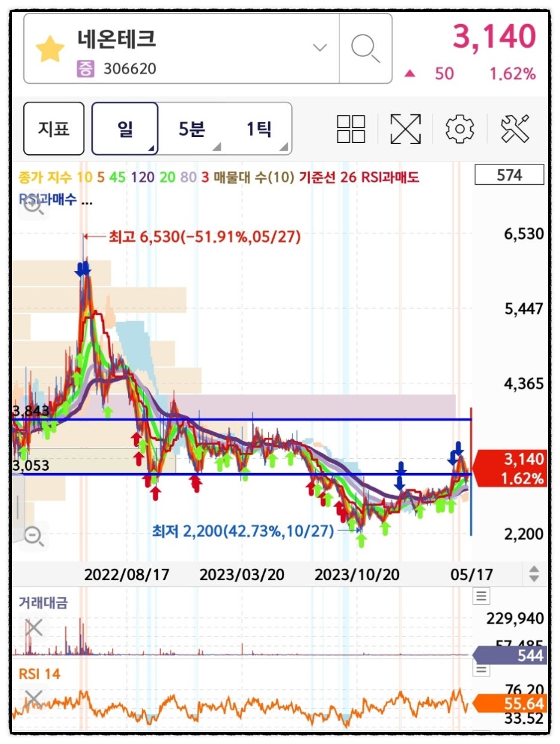Expand the 네온테크 stock selector dropdown

click(321, 48)
